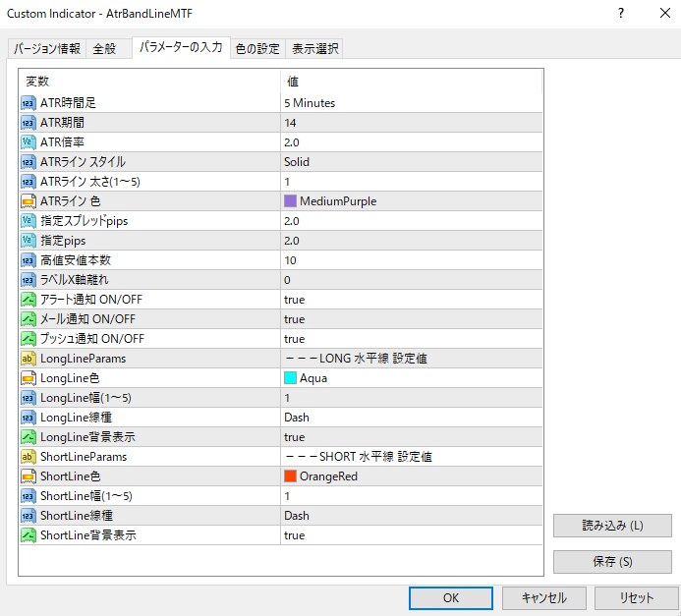Click the icon beside LongLine幅(1～5)
Screen dimensions: 681x616
click(28, 398)
